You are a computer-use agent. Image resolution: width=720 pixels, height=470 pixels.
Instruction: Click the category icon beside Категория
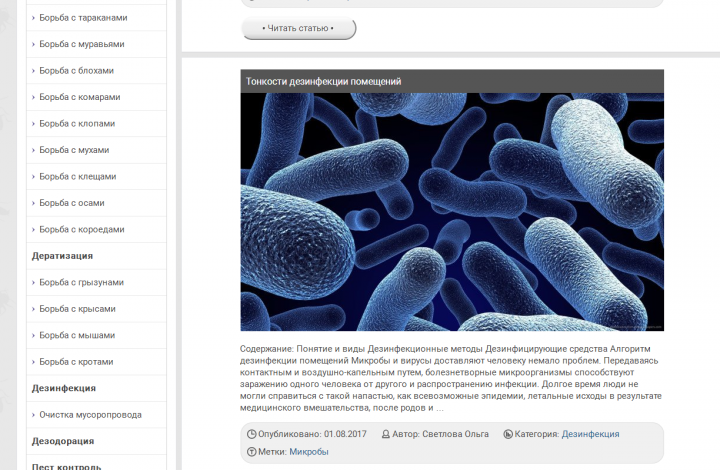coord(508,434)
